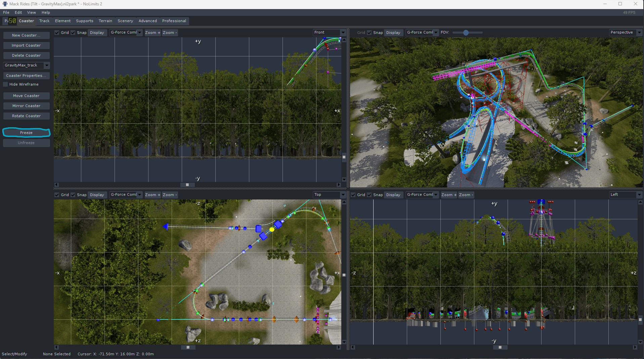Toggle the Snap checkbox in the Left view
644x359 pixels.
click(x=369, y=195)
